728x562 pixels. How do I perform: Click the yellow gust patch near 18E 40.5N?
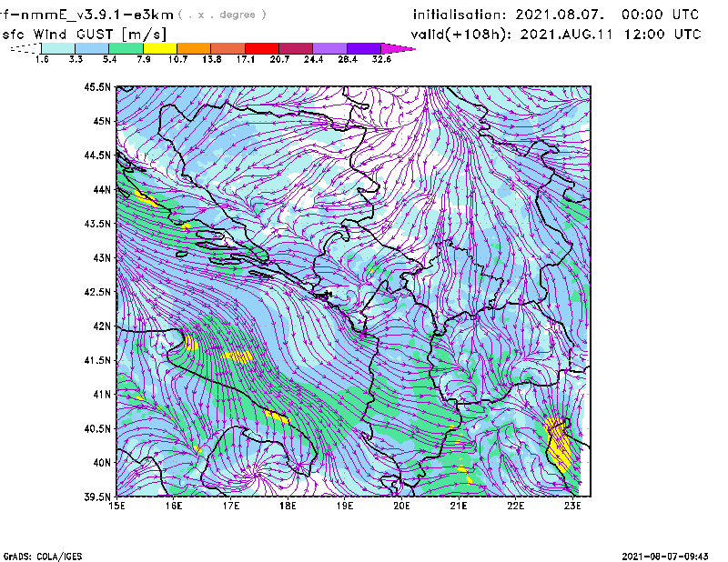(277, 416)
